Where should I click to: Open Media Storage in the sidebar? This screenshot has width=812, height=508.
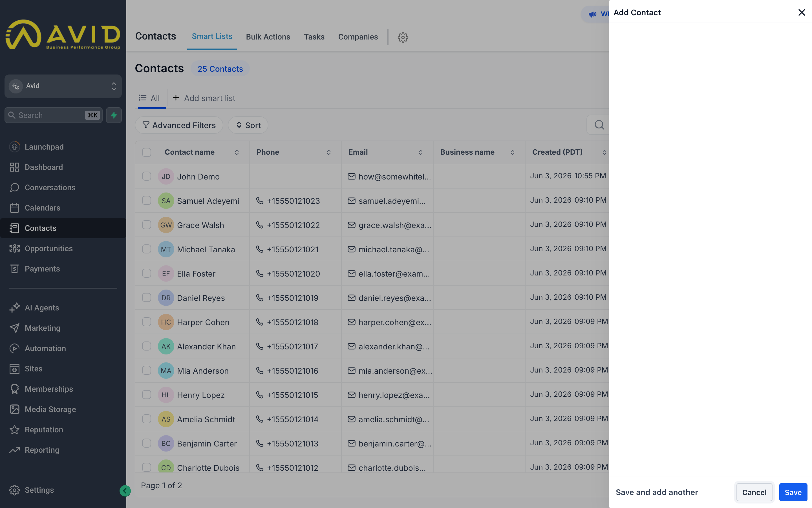[x=63, y=409]
